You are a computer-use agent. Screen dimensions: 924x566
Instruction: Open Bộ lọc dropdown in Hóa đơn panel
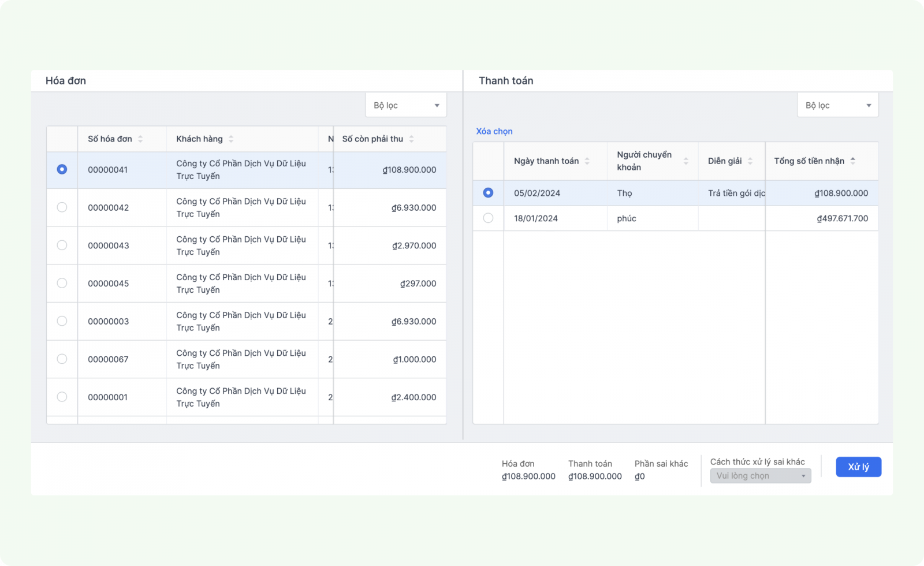[406, 105]
